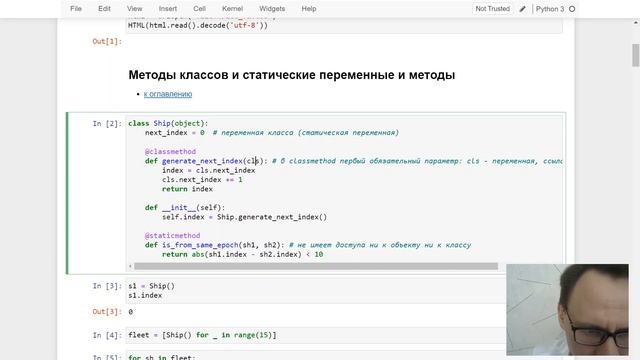This screenshot has width=640, height=360.
Task: Click the page vertical scrollbar thumb
Action: pos(636,55)
